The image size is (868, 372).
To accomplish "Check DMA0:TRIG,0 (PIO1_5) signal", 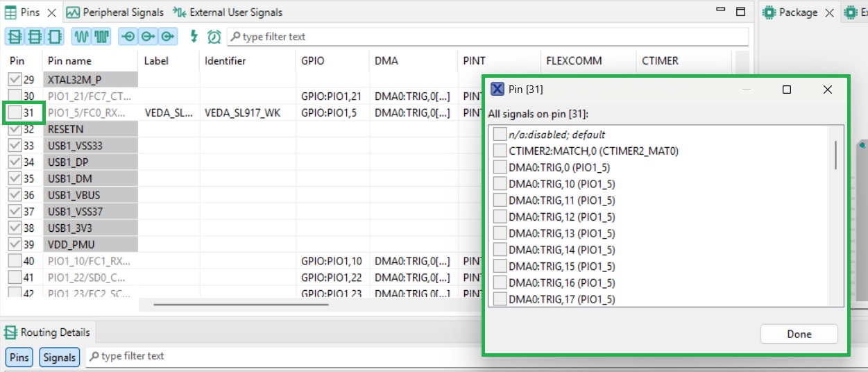I will pyautogui.click(x=500, y=167).
